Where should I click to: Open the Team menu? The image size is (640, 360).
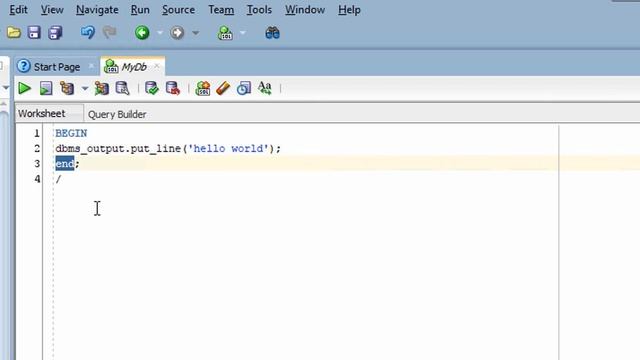pyautogui.click(x=221, y=10)
